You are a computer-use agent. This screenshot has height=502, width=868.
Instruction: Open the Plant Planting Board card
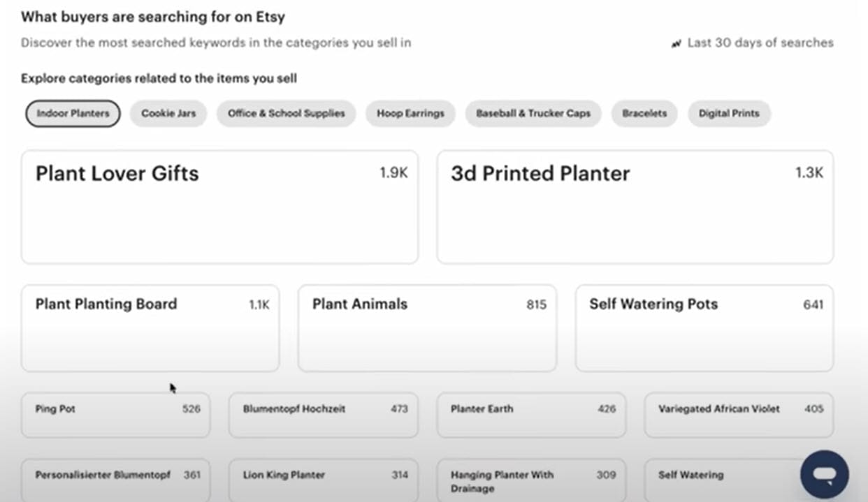(x=150, y=327)
